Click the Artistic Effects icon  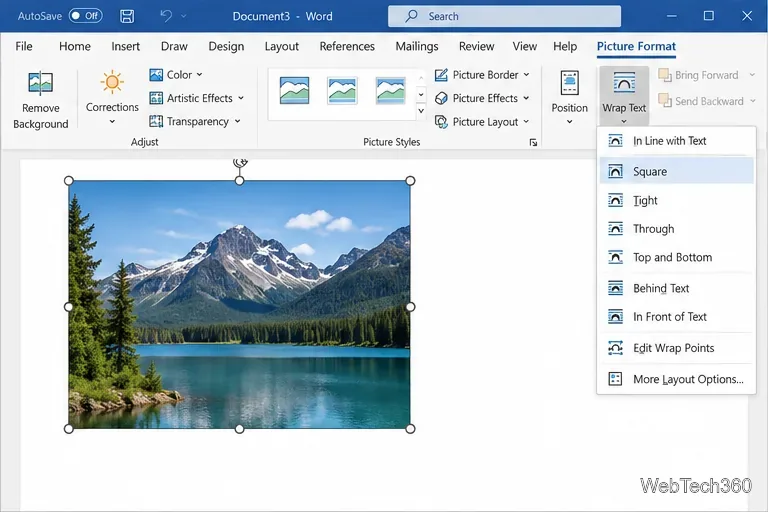(156, 98)
